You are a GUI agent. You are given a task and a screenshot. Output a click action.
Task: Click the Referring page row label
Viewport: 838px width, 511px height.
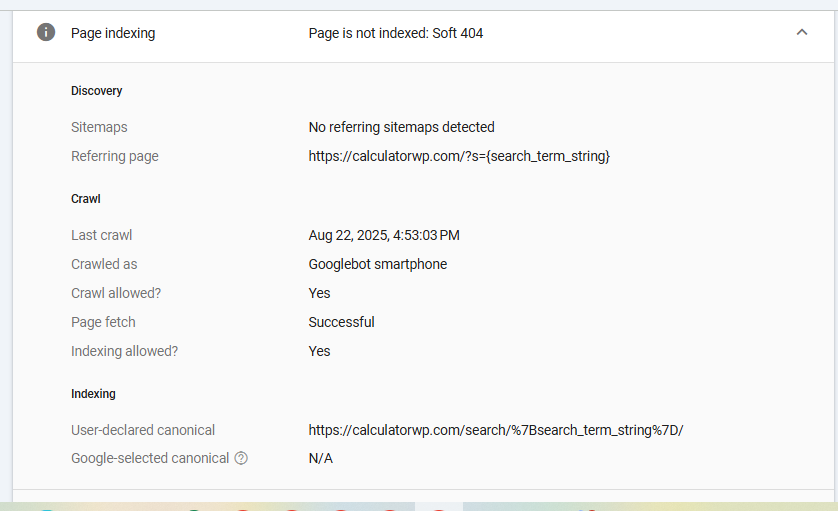[x=115, y=156]
